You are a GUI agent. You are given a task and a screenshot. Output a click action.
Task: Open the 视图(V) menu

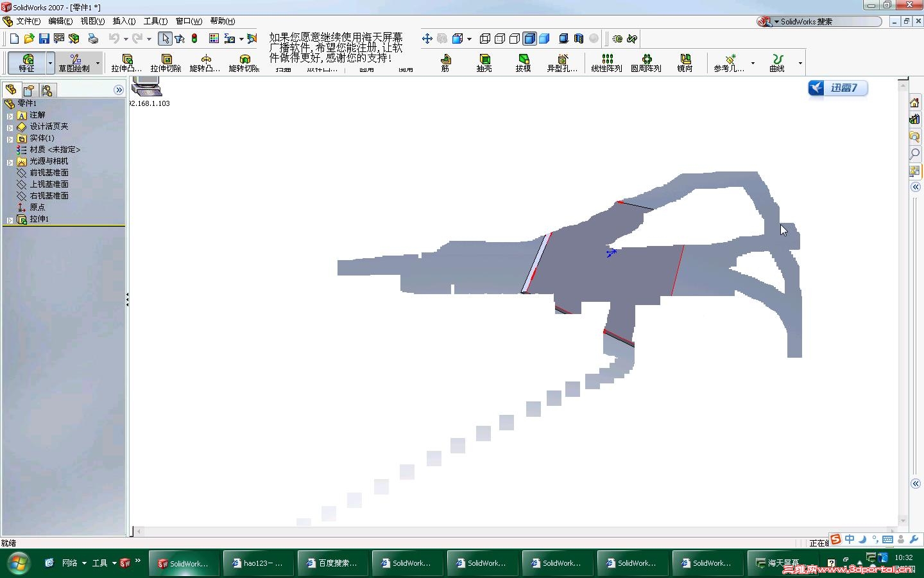[92, 21]
